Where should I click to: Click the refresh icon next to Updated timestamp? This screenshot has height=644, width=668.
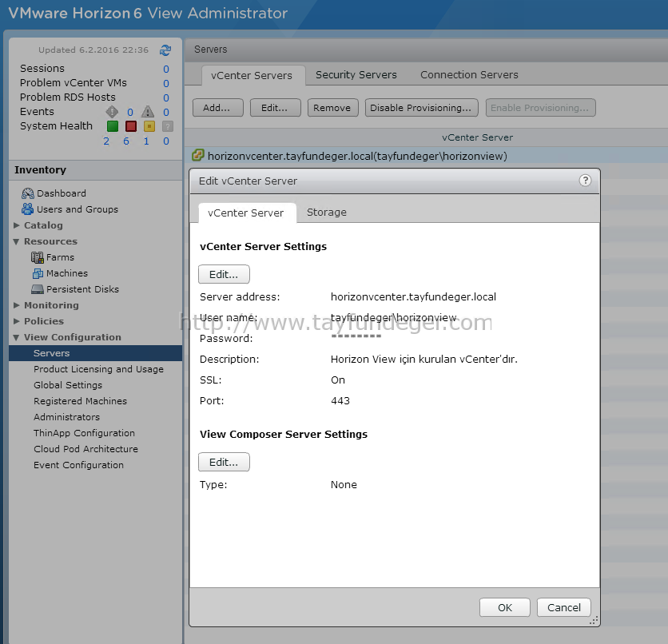[165, 50]
